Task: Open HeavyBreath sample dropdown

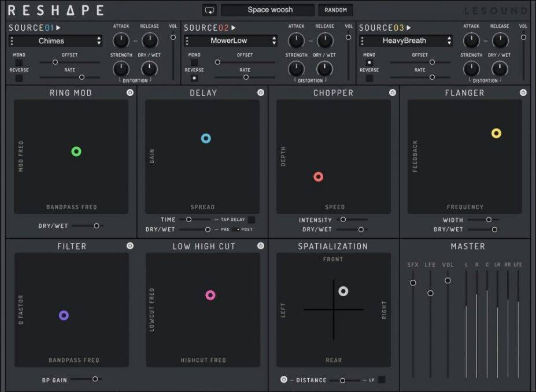Action: [x=406, y=40]
